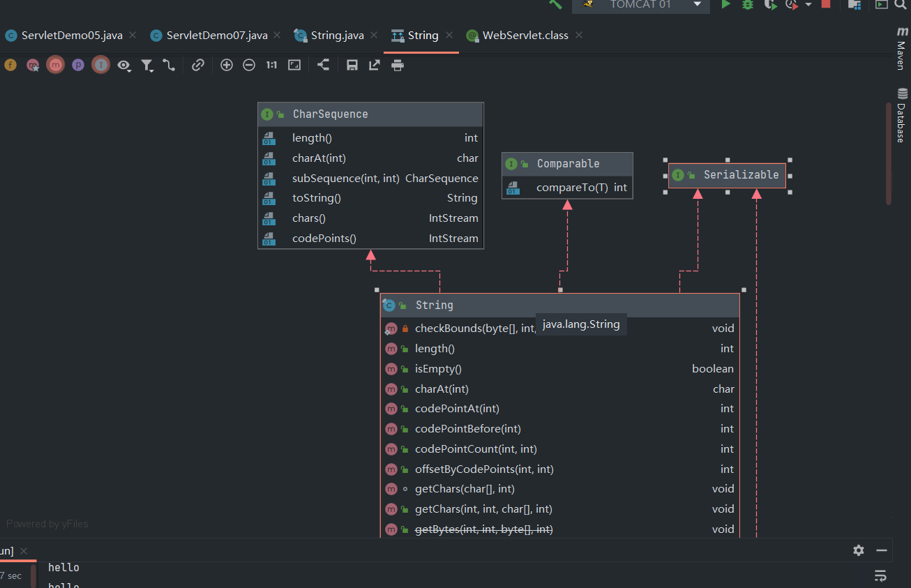Run TOMCAT 01 with coverage
The width and height of the screenshot is (911, 588).
coord(770,4)
